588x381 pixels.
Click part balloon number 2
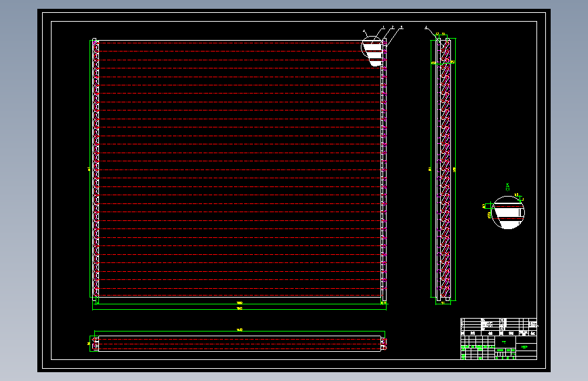tap(392, 27)
